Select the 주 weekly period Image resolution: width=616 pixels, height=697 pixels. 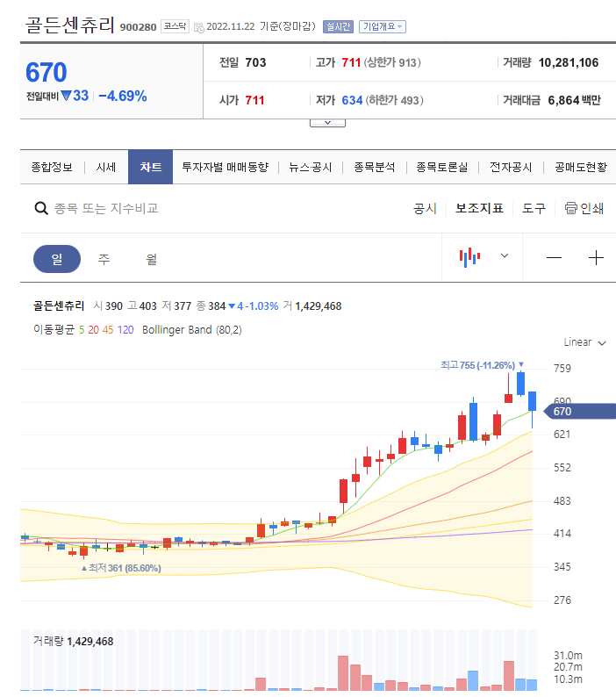pyautogui.click(x=104, y=259)
